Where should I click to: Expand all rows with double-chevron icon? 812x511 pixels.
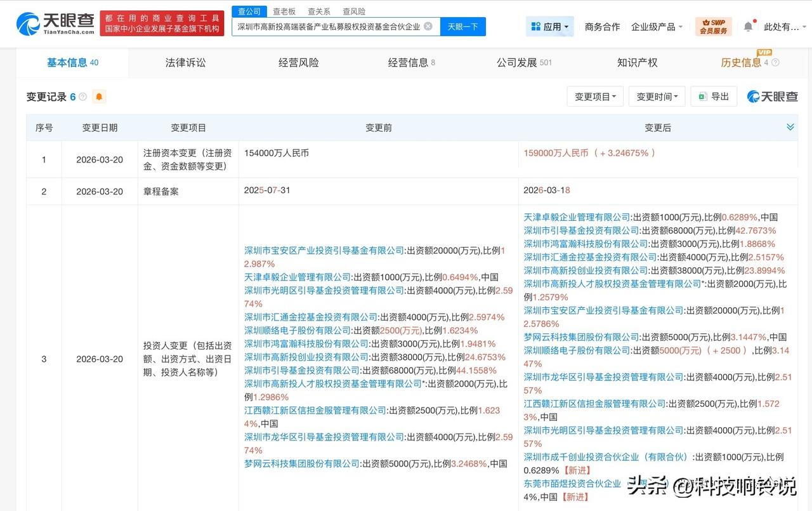tap(790, 127)
